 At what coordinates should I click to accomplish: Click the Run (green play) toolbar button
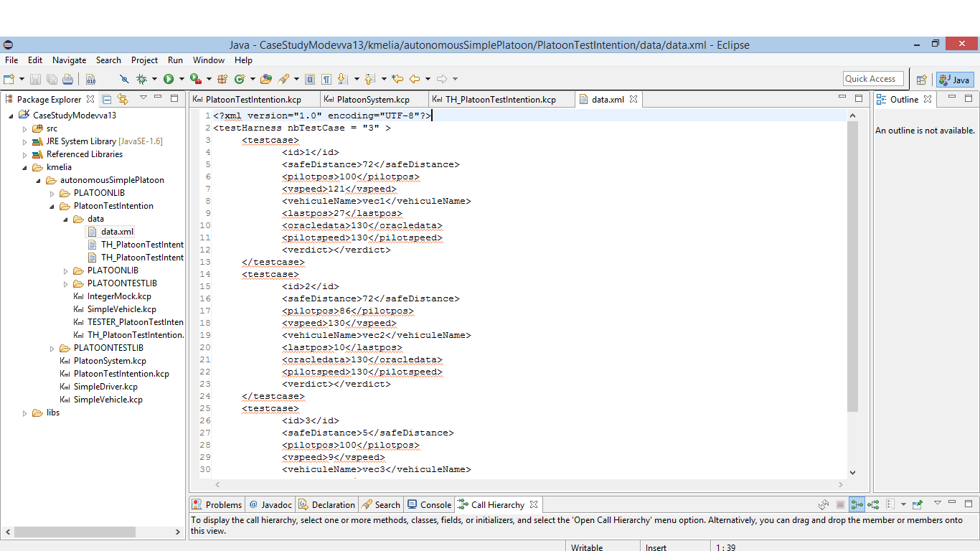point(169,79)
